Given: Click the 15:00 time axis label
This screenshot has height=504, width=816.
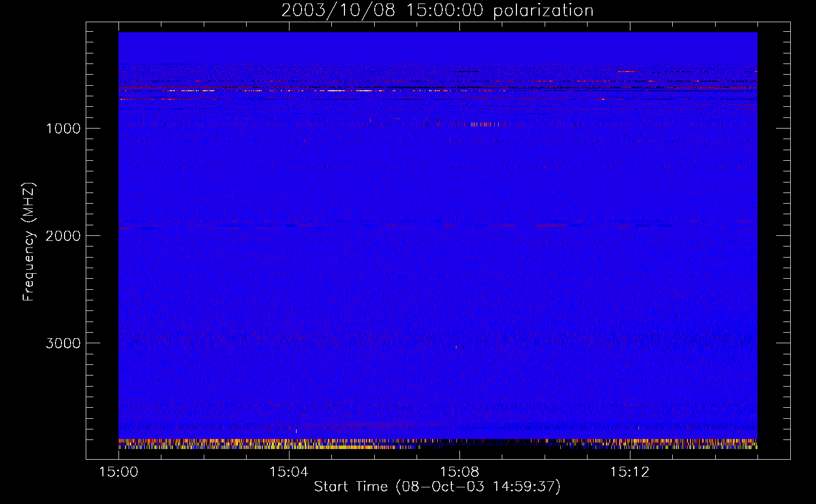Looking at the screenshot, I should point(119,472).
